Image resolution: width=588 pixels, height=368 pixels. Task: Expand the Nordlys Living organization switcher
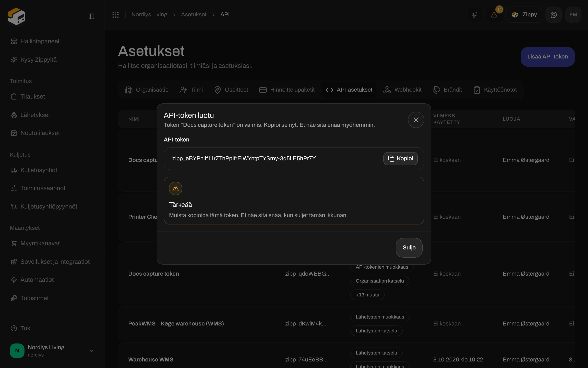pos(52,351)
